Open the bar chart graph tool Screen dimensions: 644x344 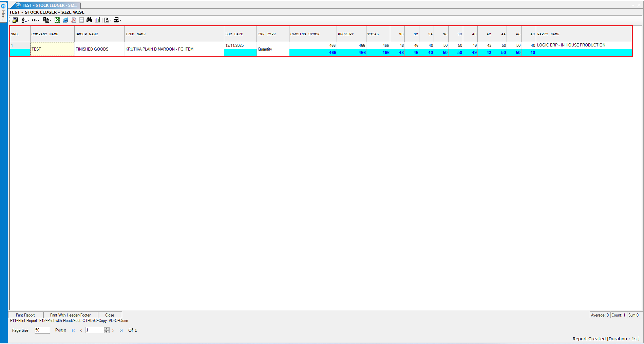pos(97,20)
